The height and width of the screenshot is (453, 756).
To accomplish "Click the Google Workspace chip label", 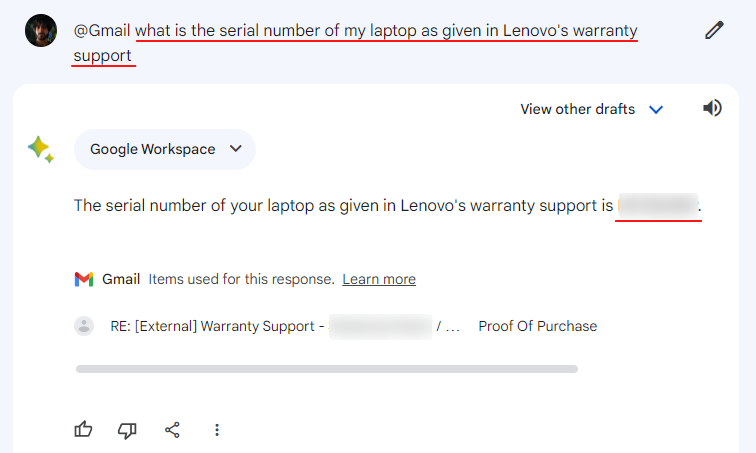I will tap(153, 149).
